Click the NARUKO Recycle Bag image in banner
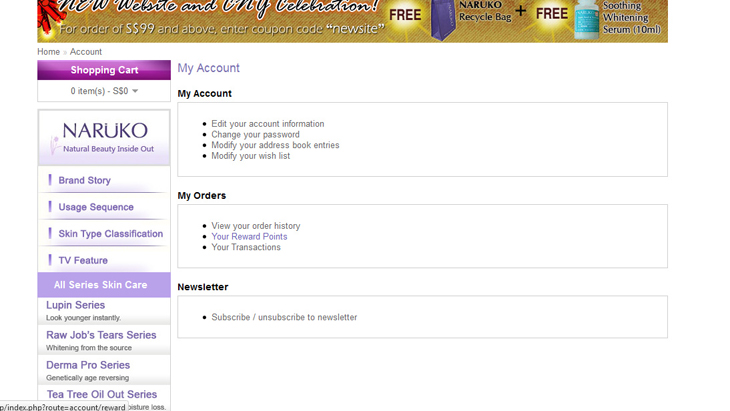The image size is (730, 411). click(443, 21)
